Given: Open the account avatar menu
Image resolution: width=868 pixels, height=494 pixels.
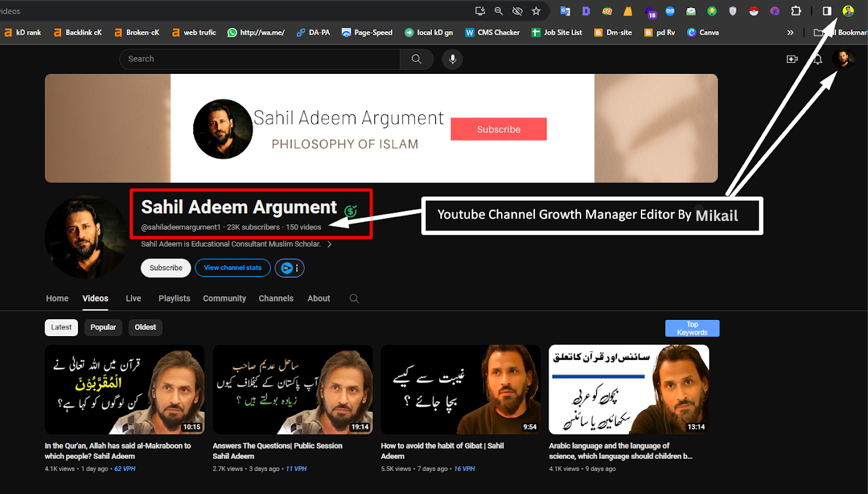Looking at the screenshot, I should point(843,59).
